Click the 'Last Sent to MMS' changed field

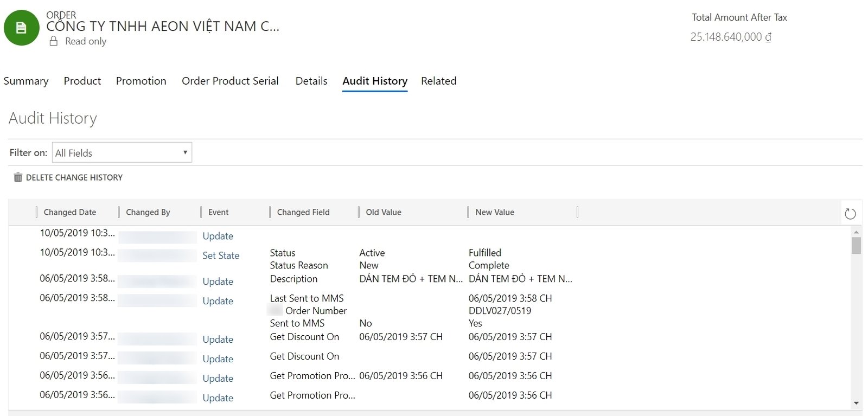(307, 298)
